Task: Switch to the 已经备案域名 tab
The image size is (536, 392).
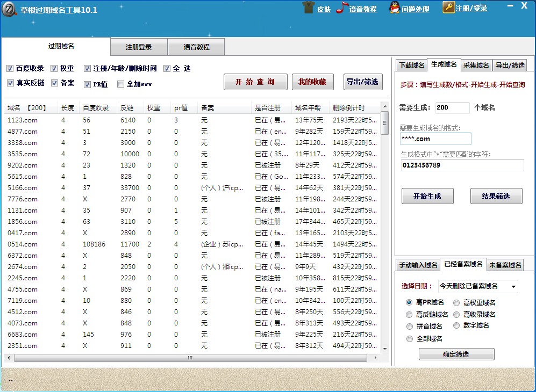Action: (x=463, y=264)
